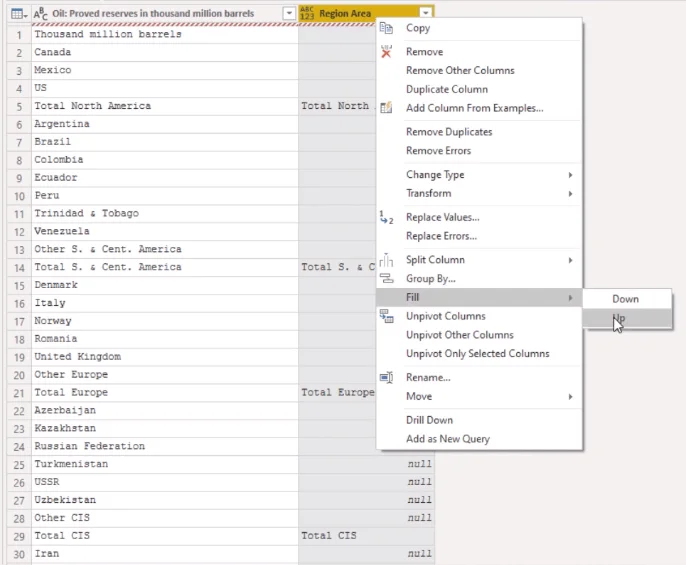
Task: Expand the Split Column submenu arrow
Action: [570, 260]
